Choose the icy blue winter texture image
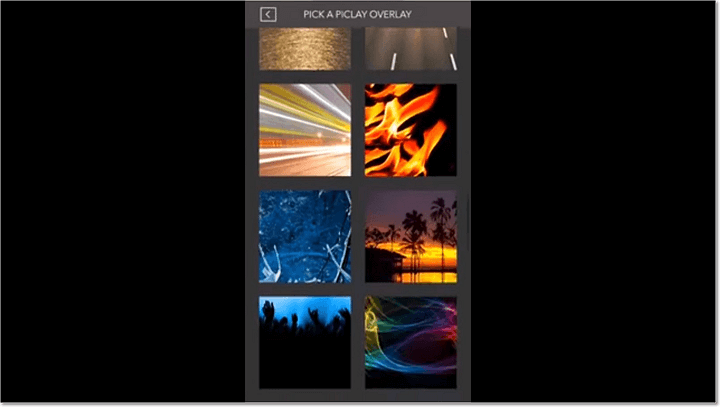 point(305,237)
